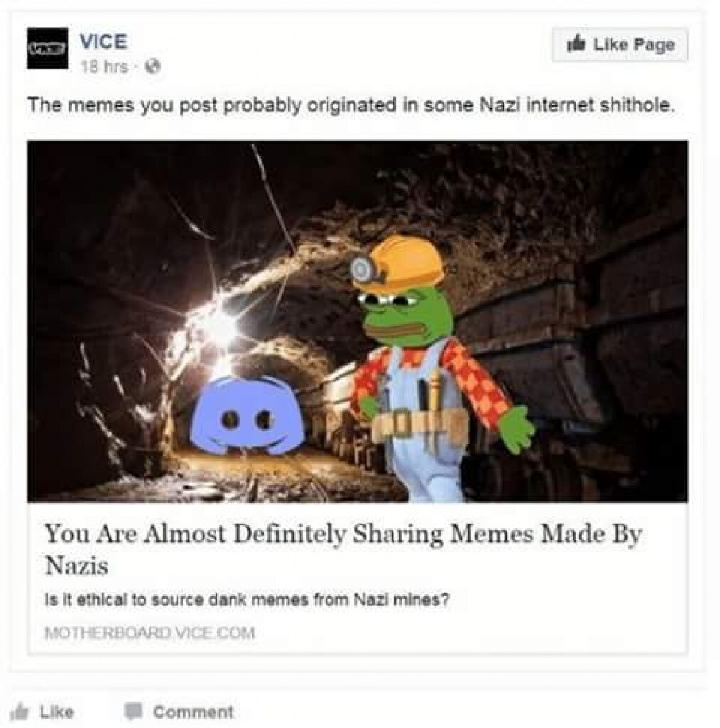Open the mine tunnel article image
The width and height of the screenshot is (720, 728).
pos(358,321)
